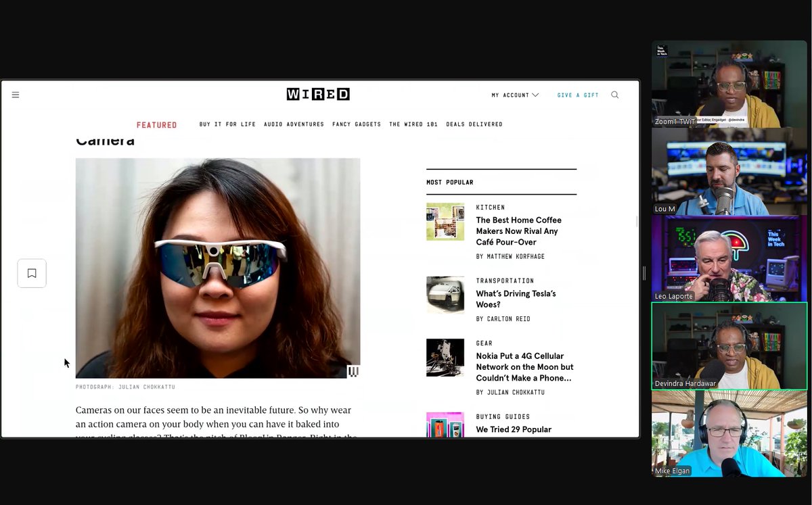
Task: Open the Fancy Gadgets section
Action: pos(357,124)
